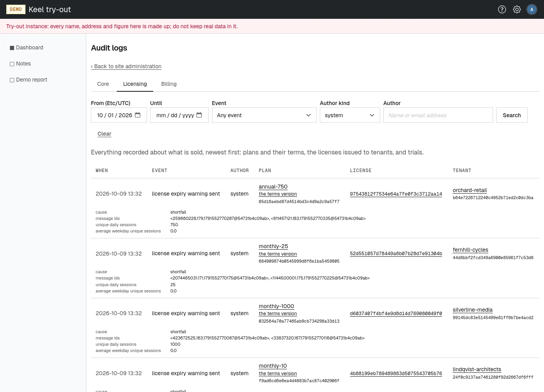Image resolution: width=544 pixels, height=392 pixels.
Task: Open license 4b88199eb789489883d5075543705b76
Action: coord(396,374)
